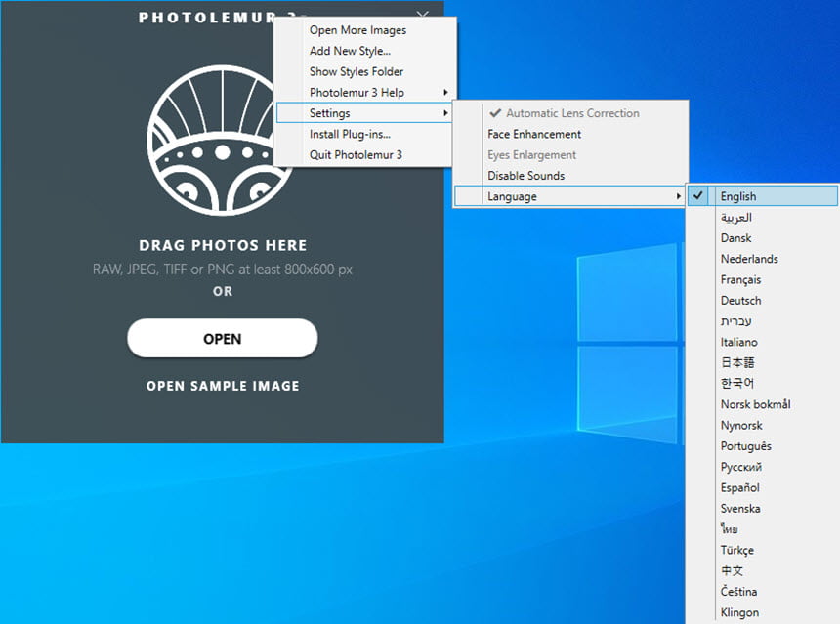Switch language to Français
Viewport: 840px width, 624px height.
tap(762, 279)
